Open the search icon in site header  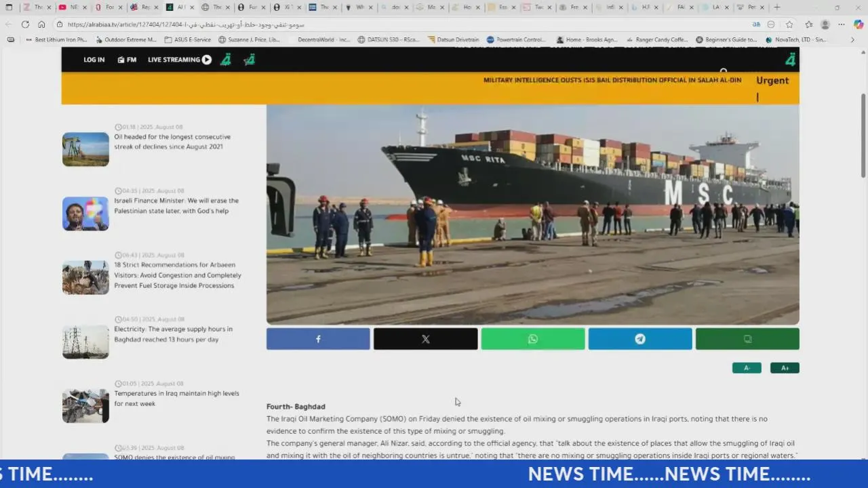point(724,71)
